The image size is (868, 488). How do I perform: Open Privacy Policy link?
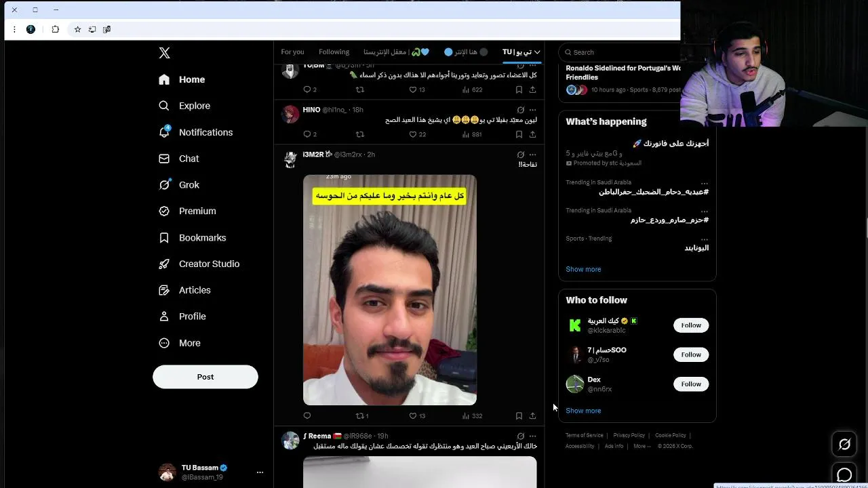[629, 435]
